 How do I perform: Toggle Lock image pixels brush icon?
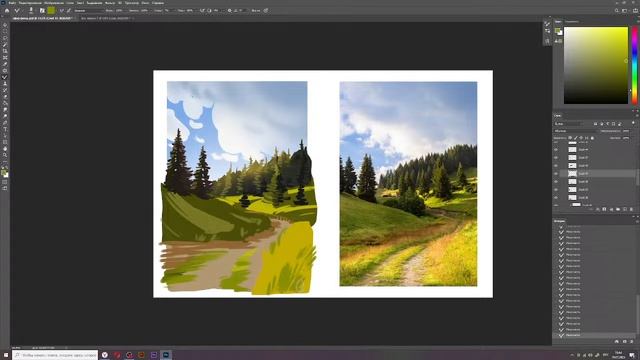point(576,138)
